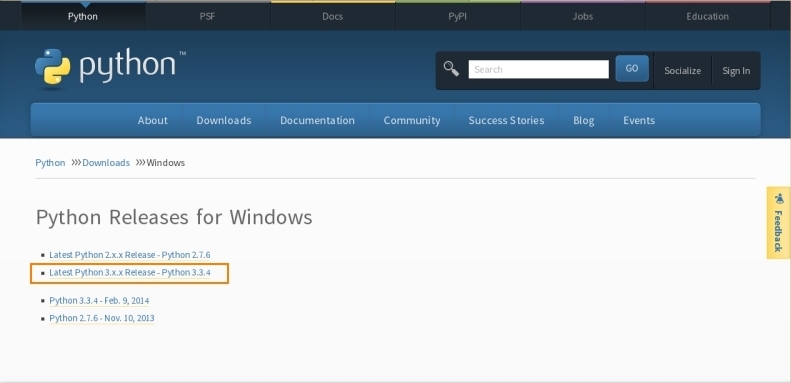Switch to the Python top tab
The width and height of the screenshot is (791, 383).
[x=83, y=16]
